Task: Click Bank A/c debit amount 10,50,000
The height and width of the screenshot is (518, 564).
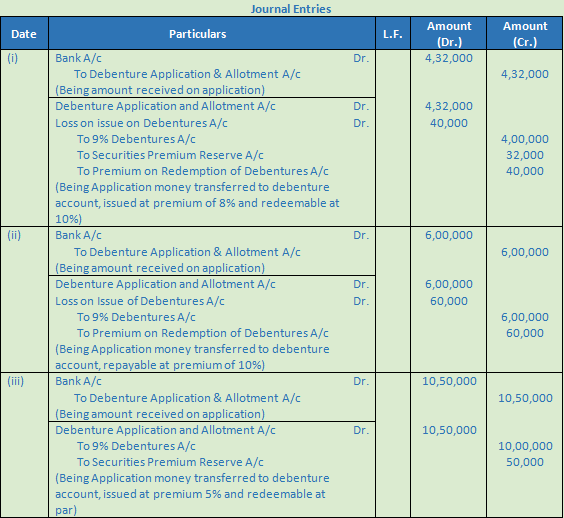Action: (x=449, y=381)
